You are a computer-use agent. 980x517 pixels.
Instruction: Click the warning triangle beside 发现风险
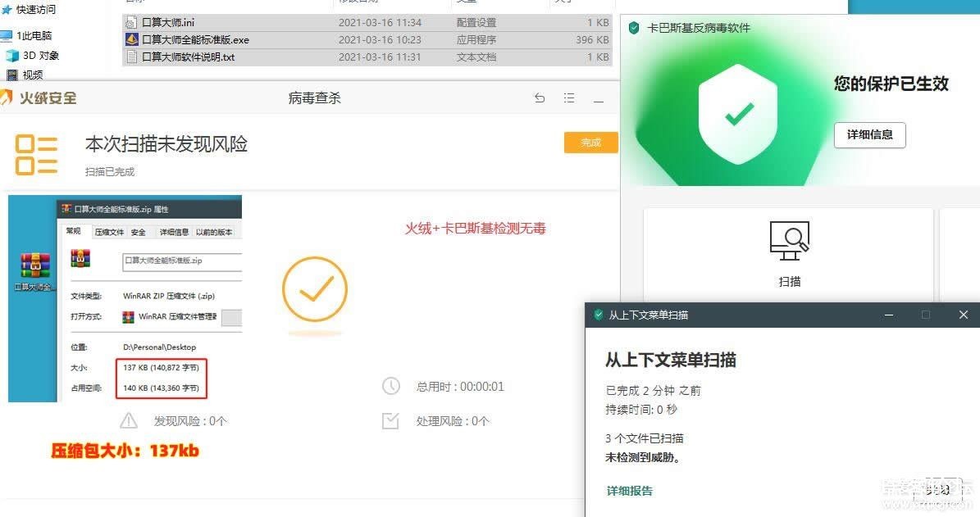129,420
